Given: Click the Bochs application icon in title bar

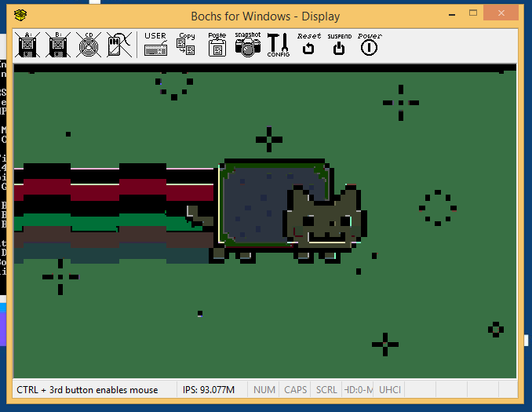Looking at the screenshot, I should pyautogui.click(x=20, y=15).
